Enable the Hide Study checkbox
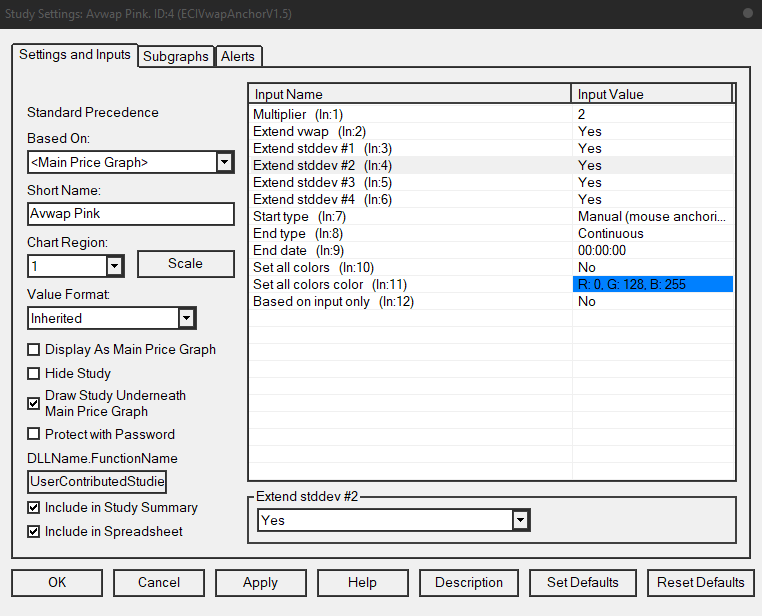 pyautogui.click(x=34, y=373)
